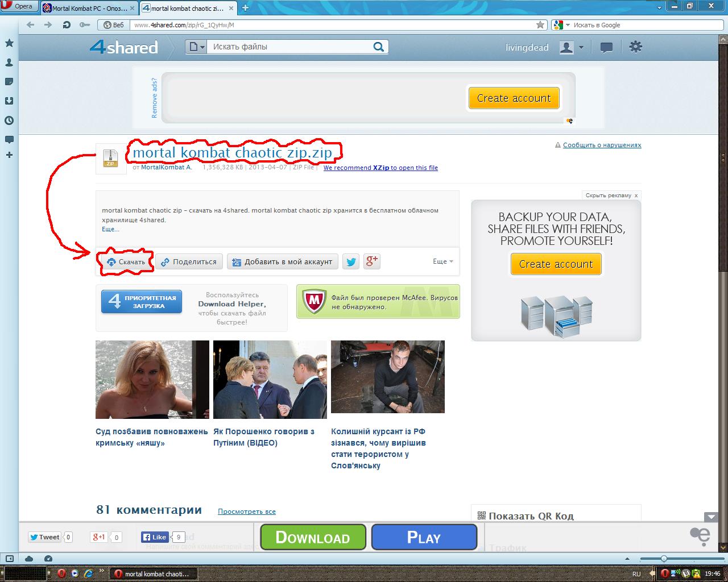
Task: Click the Remove ads? link
Action: click(154, 98)
